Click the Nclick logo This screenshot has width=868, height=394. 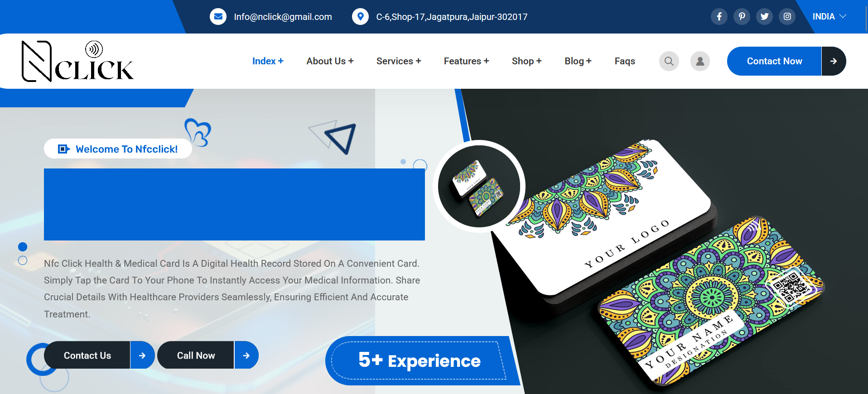pos(77,61)
